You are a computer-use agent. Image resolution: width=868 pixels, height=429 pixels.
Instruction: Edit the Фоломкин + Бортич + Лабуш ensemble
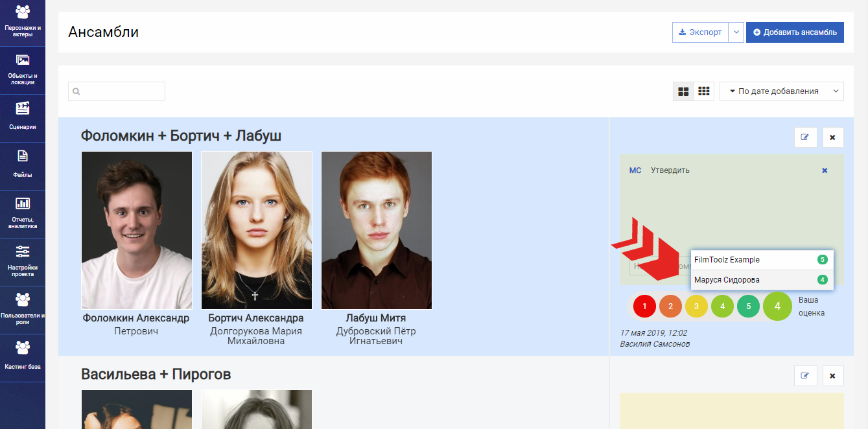[x=805, y=137]
